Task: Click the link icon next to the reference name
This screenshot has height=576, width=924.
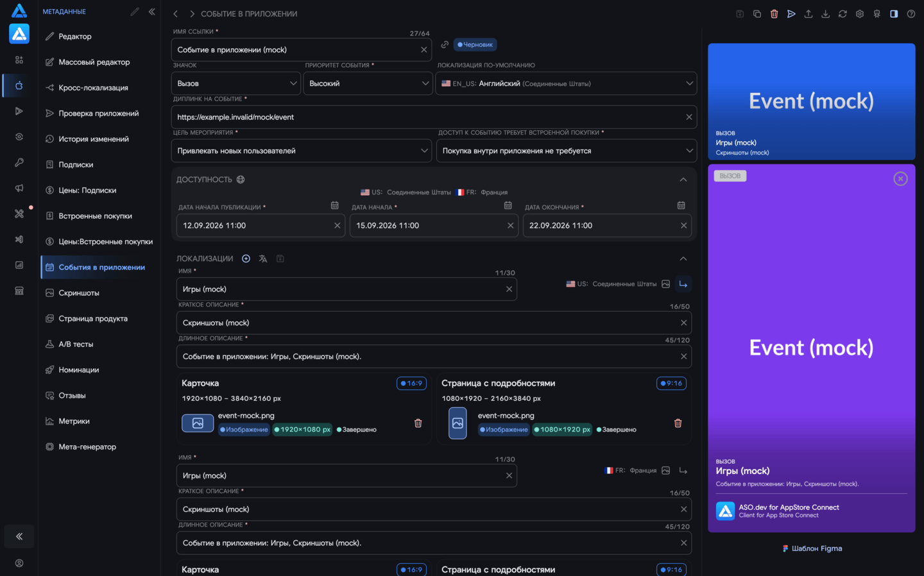Action: coord(445,44)
